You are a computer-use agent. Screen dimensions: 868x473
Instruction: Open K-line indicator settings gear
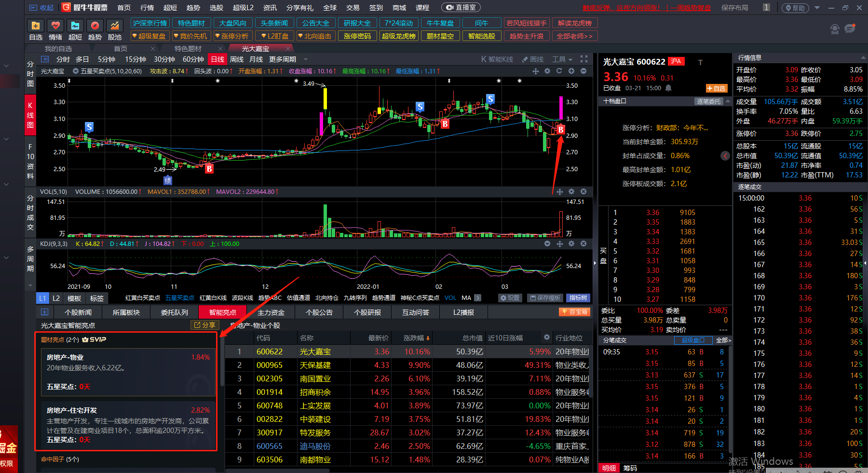(547, 71)
